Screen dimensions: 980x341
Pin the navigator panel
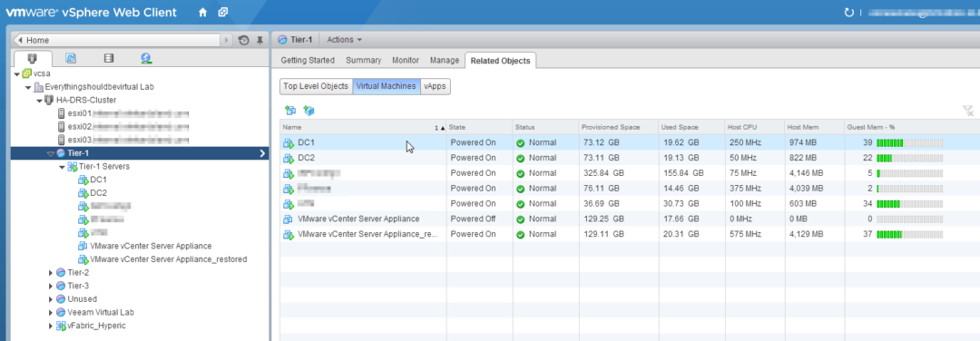(260, 41)
